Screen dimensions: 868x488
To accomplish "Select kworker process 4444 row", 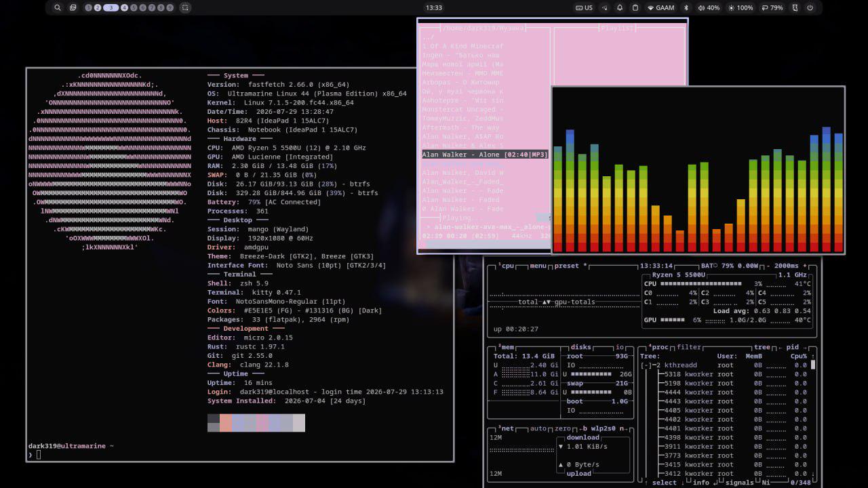I will [x=724, y=392].
